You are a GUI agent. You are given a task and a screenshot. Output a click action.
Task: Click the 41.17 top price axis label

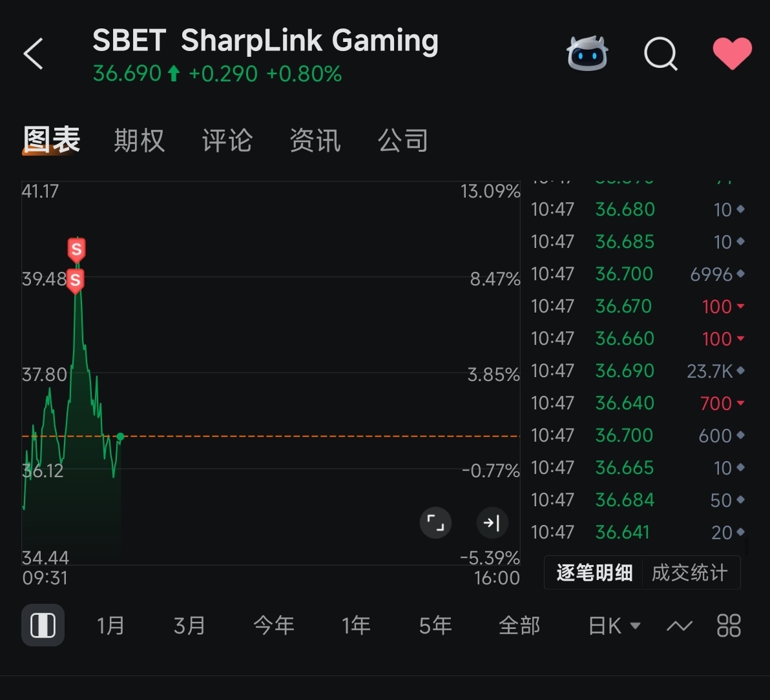(40, 191)
